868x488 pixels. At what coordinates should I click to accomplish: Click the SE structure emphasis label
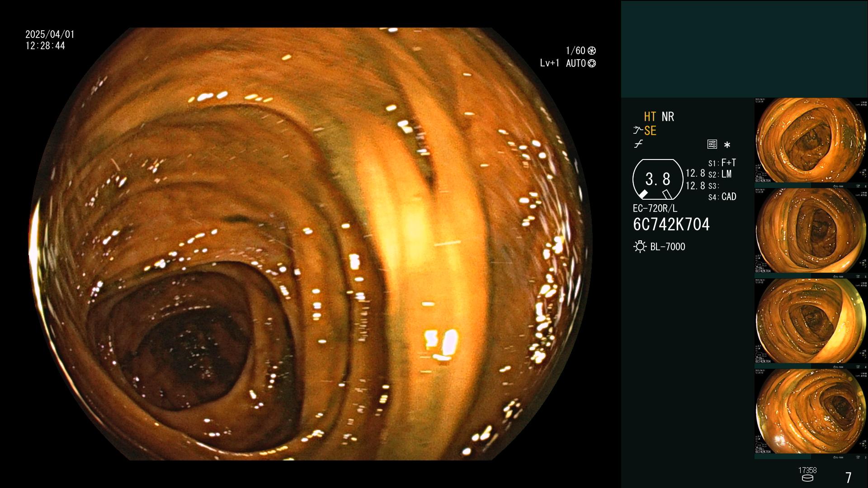650,131
